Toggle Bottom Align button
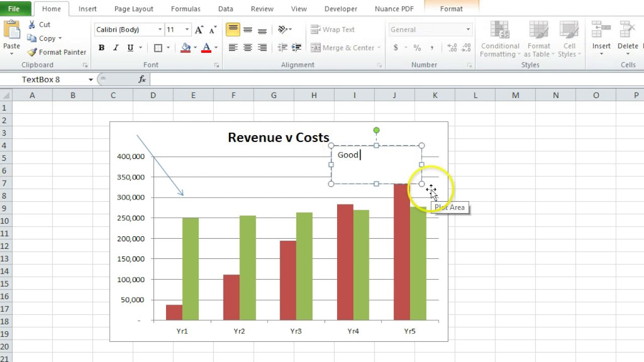The width and height of the screenshot is (644, 362). (262, 30)
